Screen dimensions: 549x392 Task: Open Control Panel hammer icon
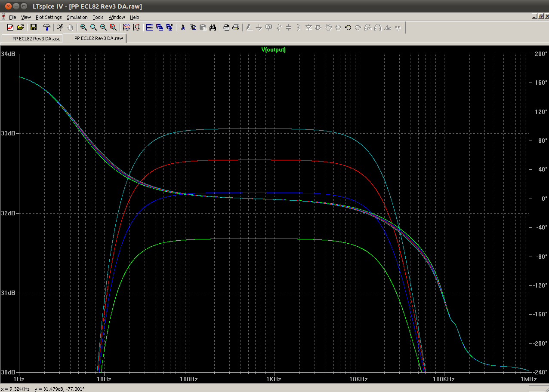tap(47, 28)
